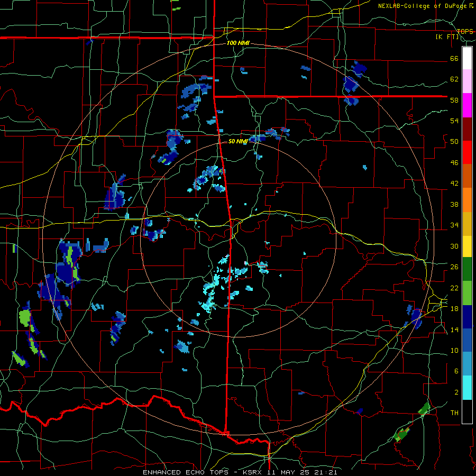Click the legend value '18'
Viewport: 476px width, 476px height.
pos(454,309)
